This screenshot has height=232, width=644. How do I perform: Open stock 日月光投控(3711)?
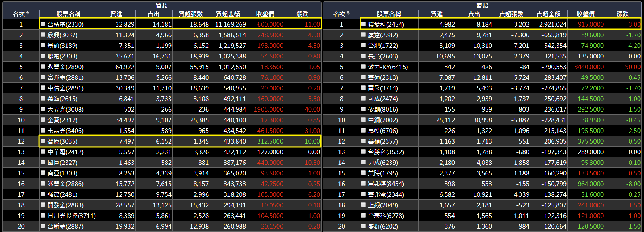[x=71, y=216]
